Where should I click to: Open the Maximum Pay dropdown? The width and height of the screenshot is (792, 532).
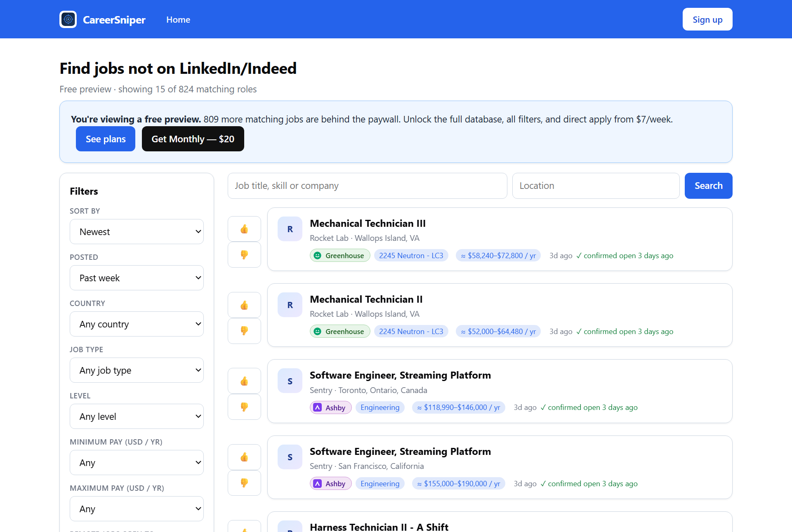tap(137, 509)
